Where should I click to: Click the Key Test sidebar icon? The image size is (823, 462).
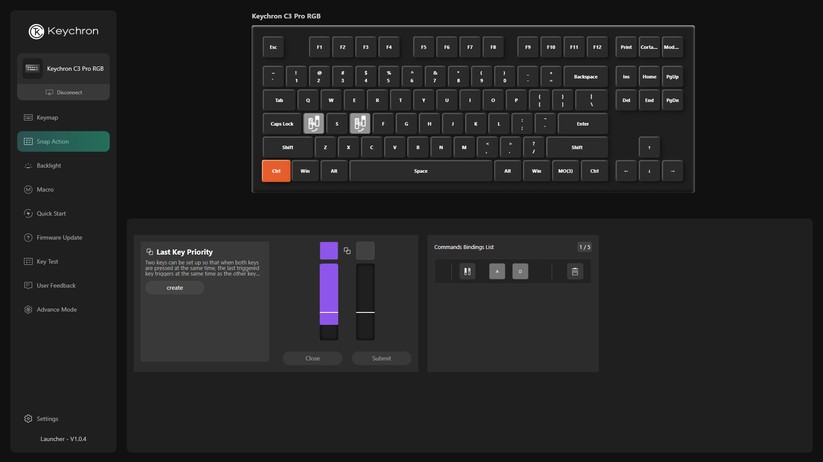28,262
